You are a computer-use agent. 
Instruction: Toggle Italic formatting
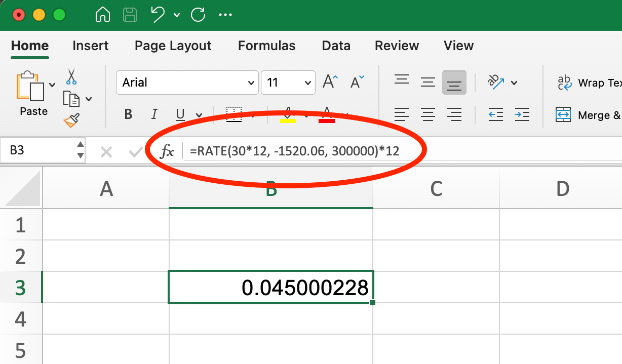pos(154,114)
